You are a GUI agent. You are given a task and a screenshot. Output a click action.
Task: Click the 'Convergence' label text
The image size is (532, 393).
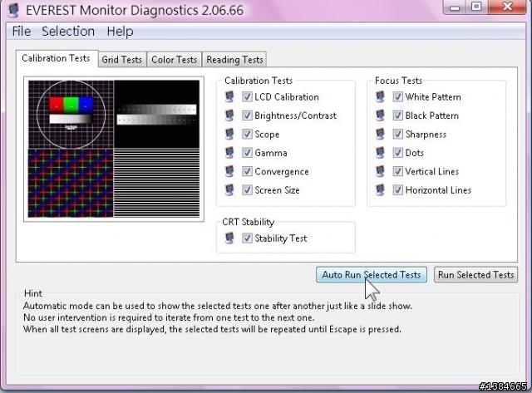[282, 172]
